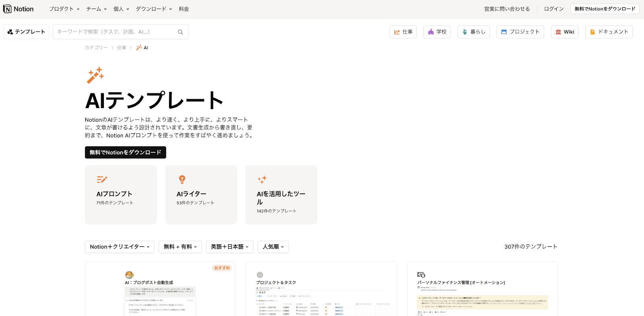
Task: Click the 暮らし plant icon
Action: point(465,32)
